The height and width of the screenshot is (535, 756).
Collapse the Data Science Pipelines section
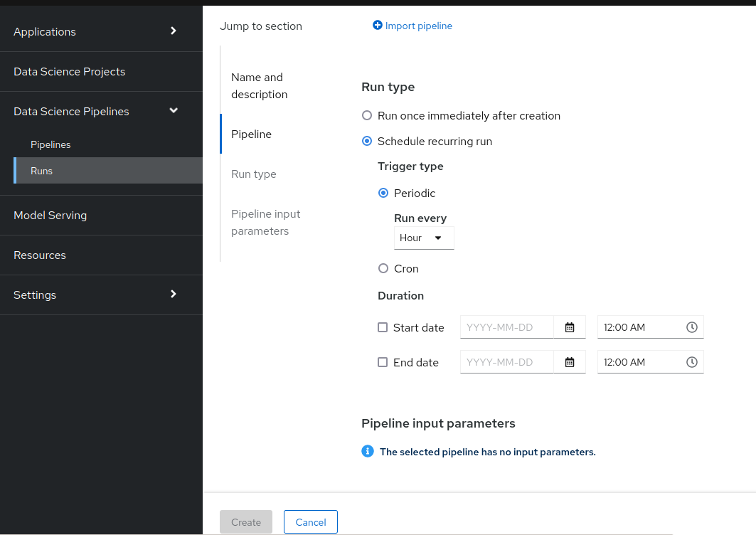tap(101, 112)
